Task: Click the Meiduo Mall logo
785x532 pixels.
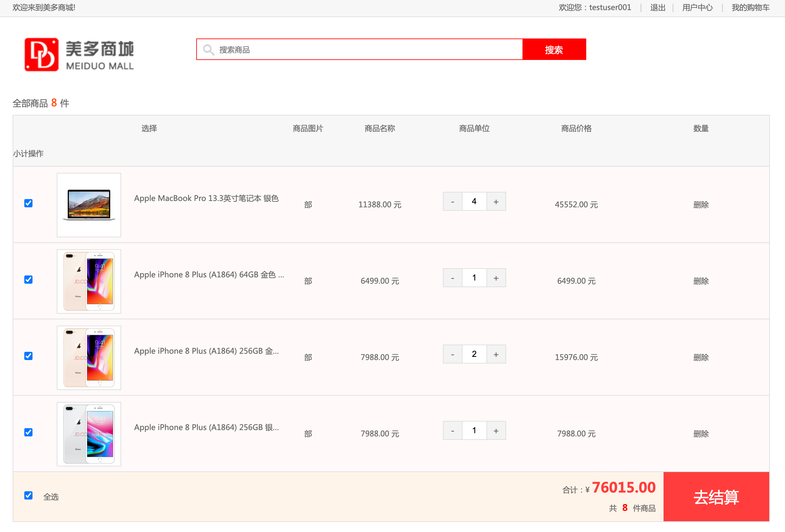Action: [79, 54]
